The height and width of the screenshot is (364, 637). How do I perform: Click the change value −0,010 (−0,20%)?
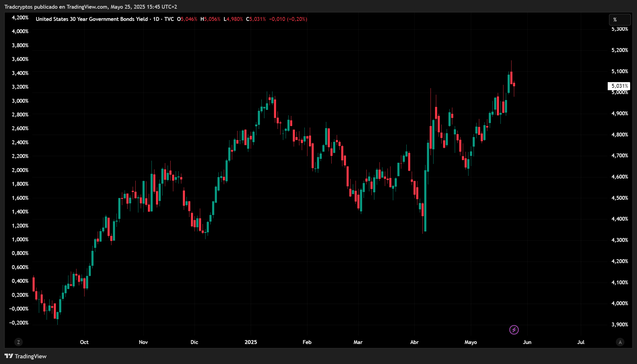[x=288, y=19]
